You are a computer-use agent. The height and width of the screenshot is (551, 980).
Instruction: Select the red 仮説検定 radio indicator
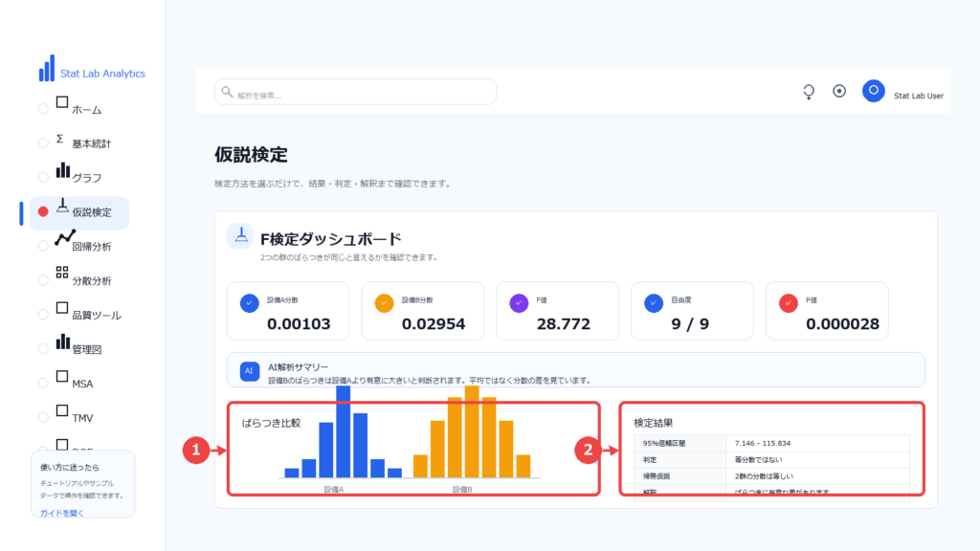pos(43,211)
